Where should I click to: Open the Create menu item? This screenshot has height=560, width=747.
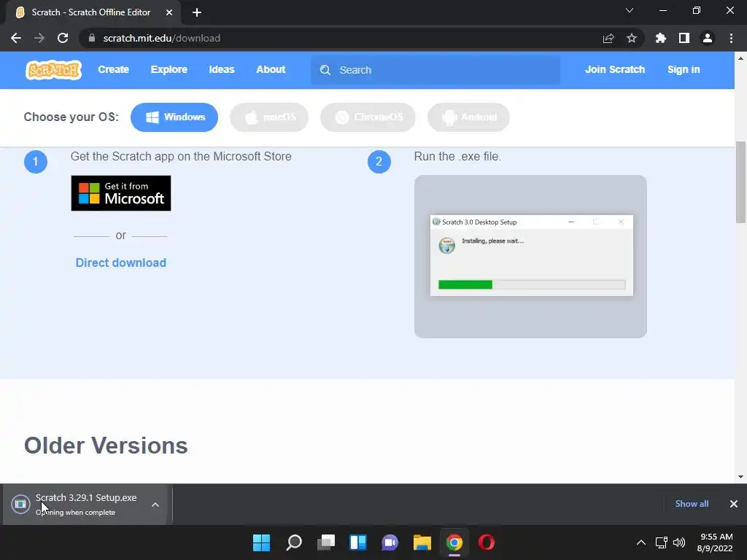pos(113,69)
